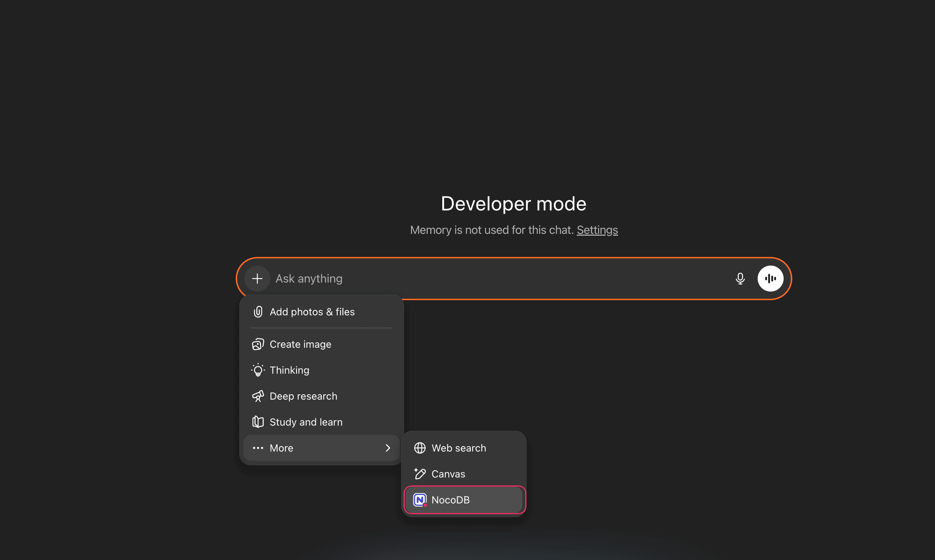The width and height of the screenshot is (935, 560).
Task: Click the paperclip icon for files
Action: [258, 312]
